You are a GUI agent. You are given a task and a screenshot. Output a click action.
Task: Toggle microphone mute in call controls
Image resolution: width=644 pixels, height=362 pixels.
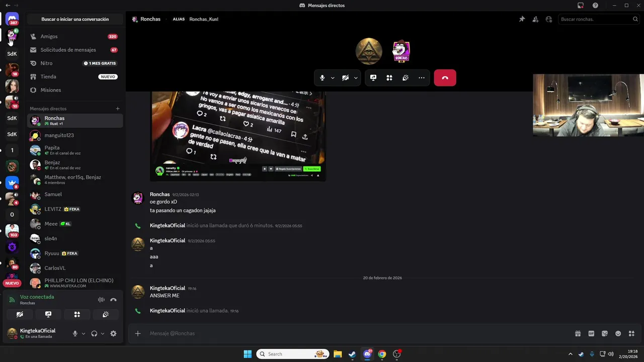pyautogui.click(x=323, y=78)
